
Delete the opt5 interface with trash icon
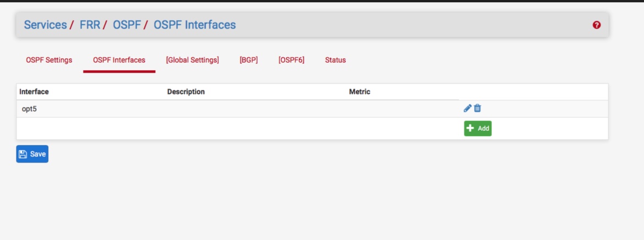point(478,108)
